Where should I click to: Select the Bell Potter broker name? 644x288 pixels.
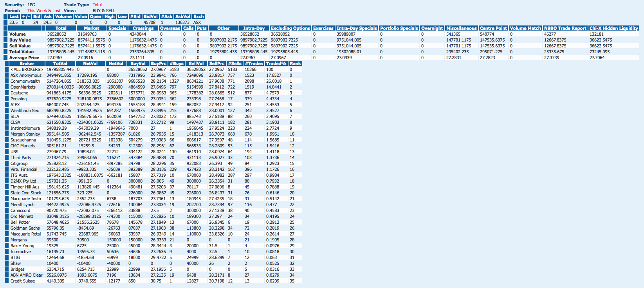[20, 222]
